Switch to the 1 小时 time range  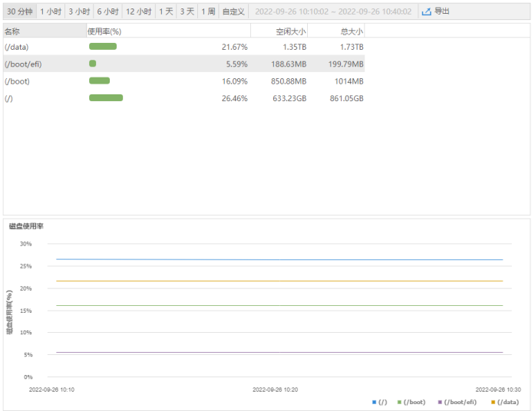(51, 12)
